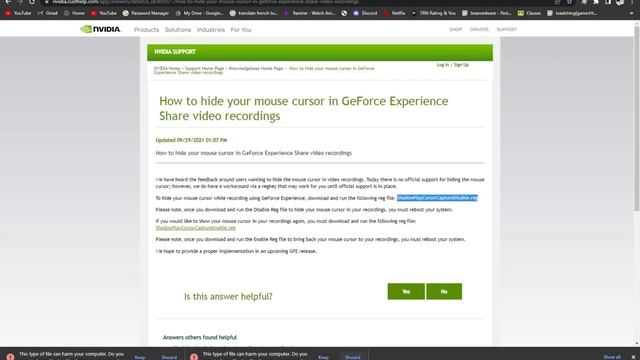640x360 pixels.
Task: Go to the DRIVERS link
Action: click(x=479, y=29)
